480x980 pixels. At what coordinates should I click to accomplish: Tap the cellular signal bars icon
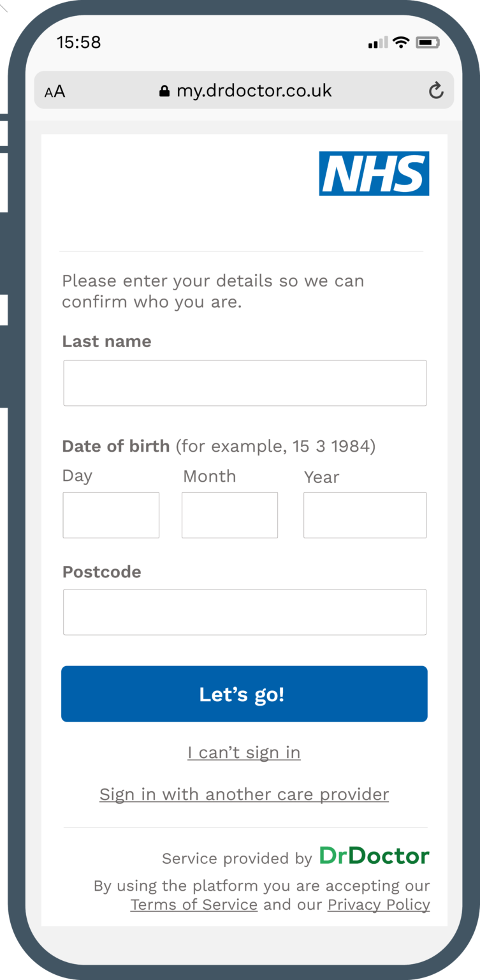click(378, 43)
